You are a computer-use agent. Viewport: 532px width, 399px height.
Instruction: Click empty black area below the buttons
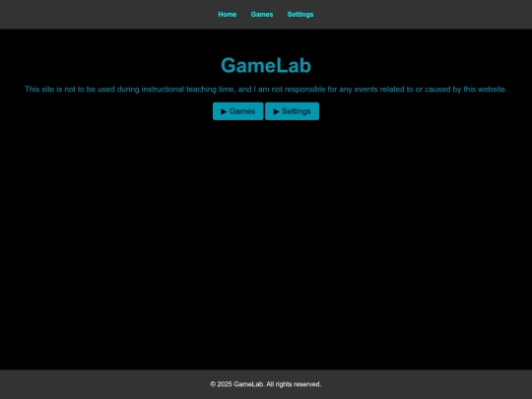266,237
